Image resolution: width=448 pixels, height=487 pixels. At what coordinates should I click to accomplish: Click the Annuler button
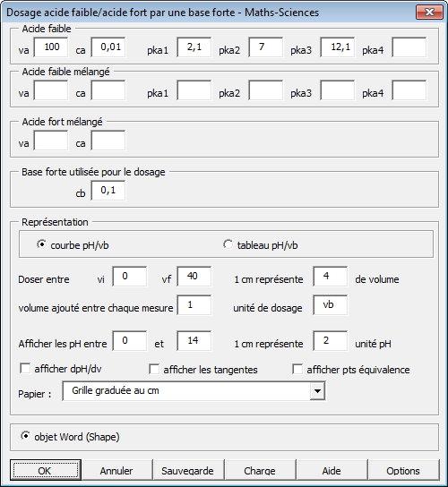pyautogui.click(x=116, y=470)
